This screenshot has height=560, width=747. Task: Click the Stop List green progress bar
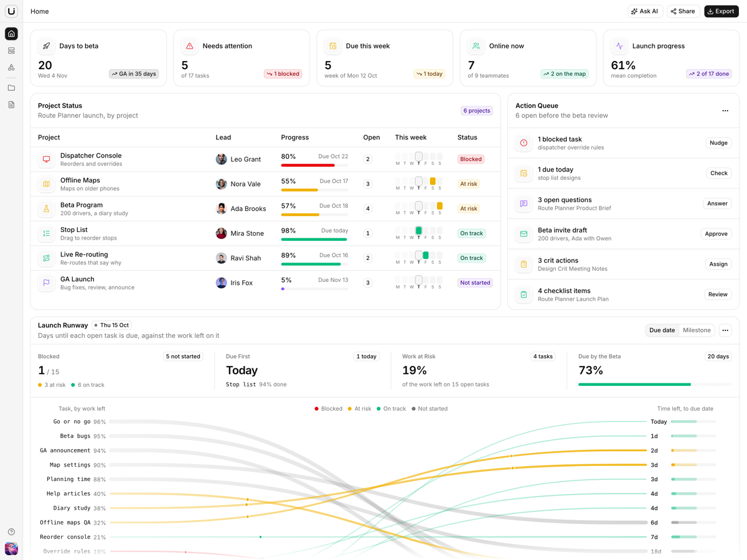(x=314, y=240)
